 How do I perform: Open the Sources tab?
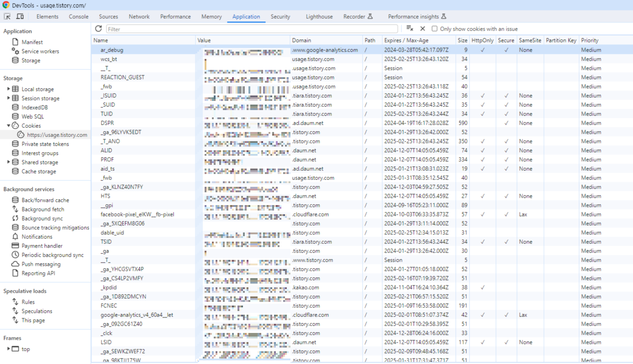[x=109, y=16]
